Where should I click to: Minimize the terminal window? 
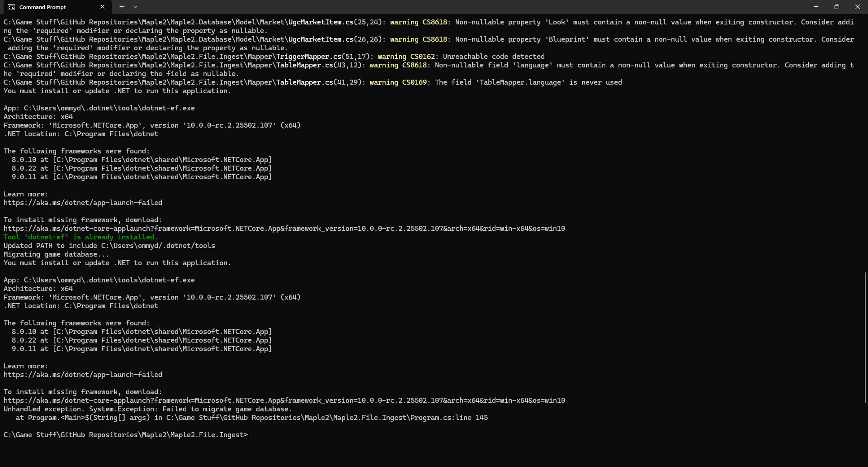click(816, 7)
